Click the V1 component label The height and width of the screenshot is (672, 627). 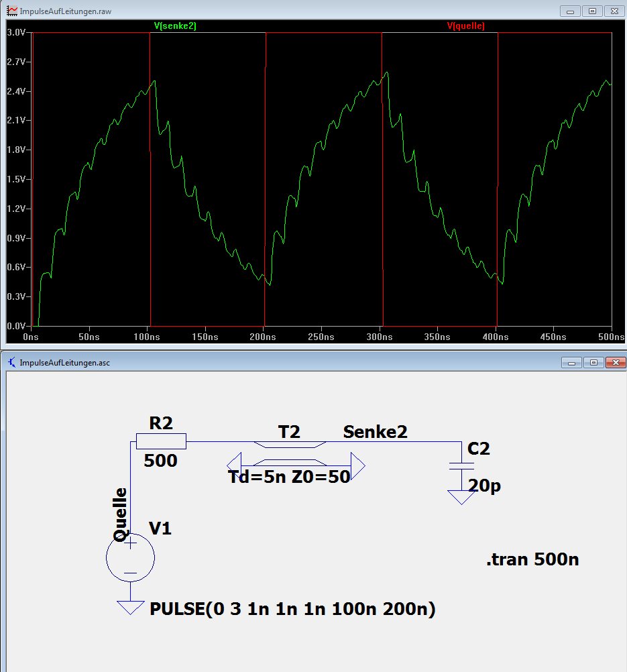click(160, 528)
